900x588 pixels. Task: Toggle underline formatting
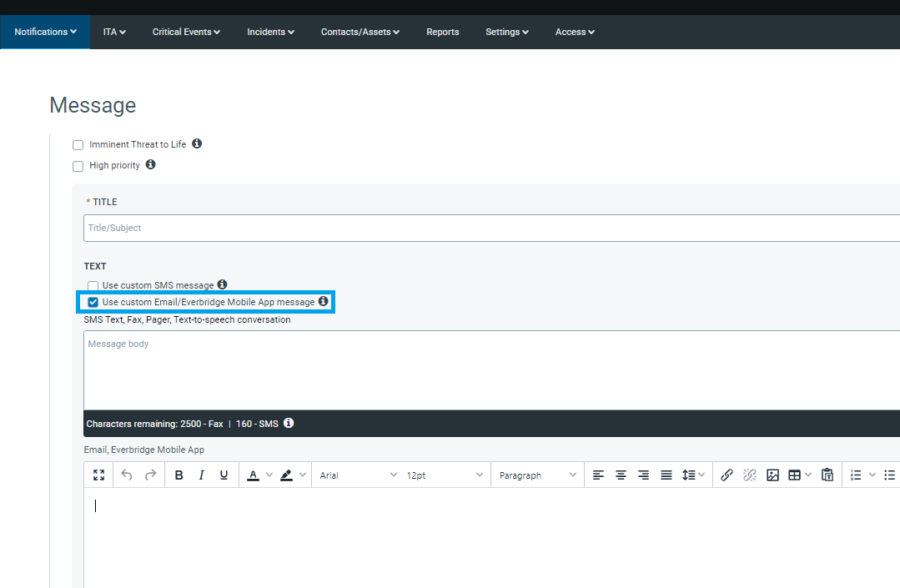[224, 475]
